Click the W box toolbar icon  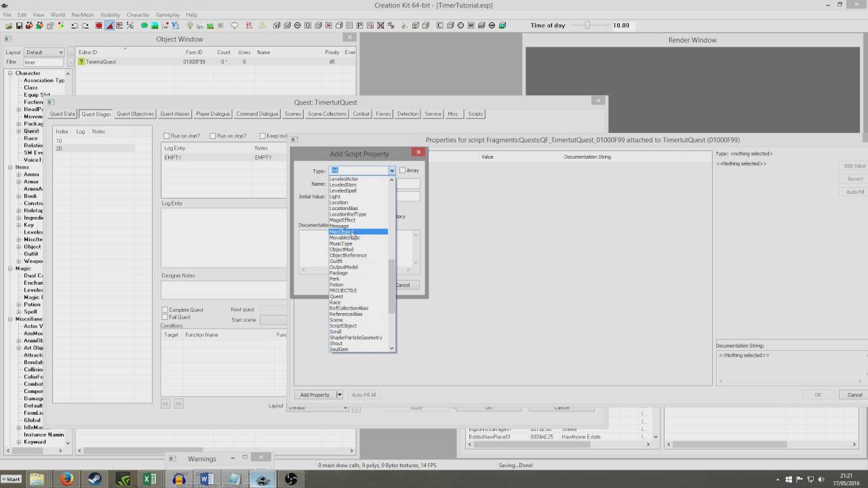tap(471, 26)
